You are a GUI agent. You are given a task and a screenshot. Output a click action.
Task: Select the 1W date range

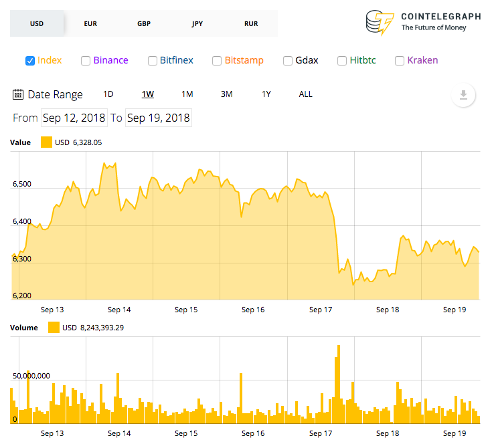click(148, 94)
